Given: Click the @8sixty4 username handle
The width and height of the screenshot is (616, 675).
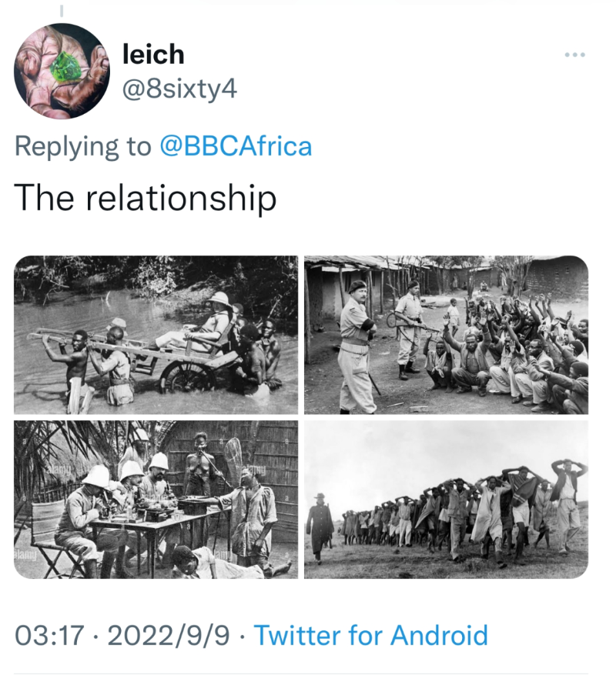Looking at the screenshot, I should click(179, 89).
